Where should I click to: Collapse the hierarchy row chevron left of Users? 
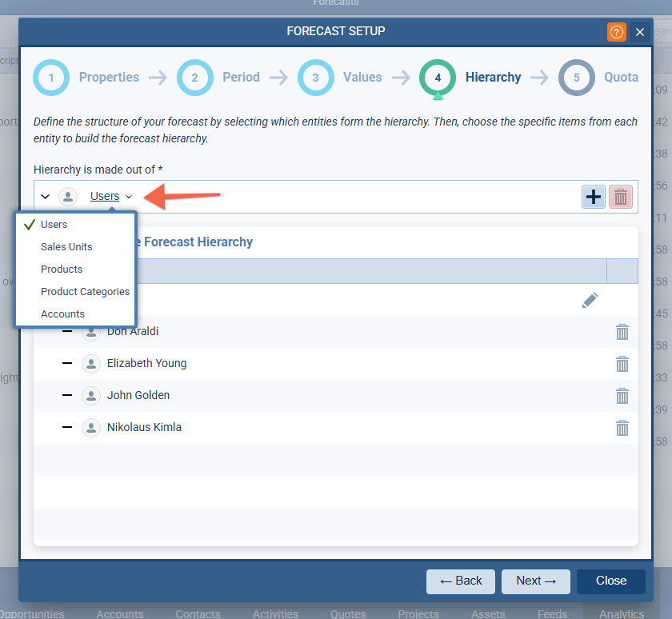[45, 197]
